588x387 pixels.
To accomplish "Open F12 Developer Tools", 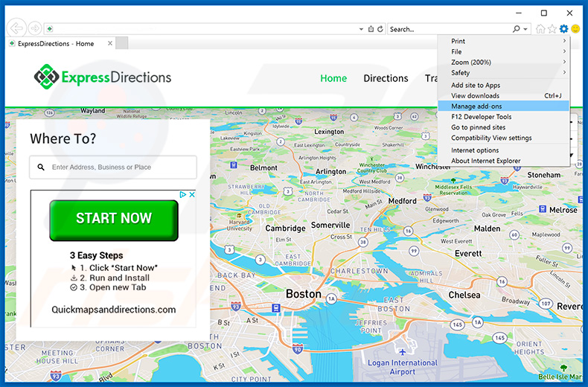I will (x=504, y=117).
